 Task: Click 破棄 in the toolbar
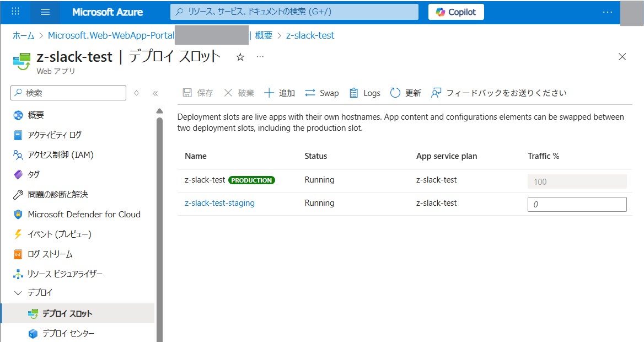pos(239,93)
